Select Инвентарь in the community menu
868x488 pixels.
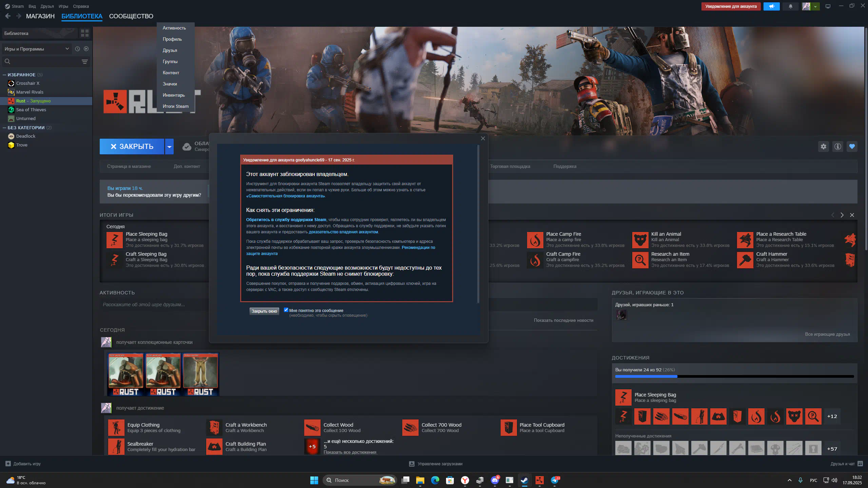point(173,95)
